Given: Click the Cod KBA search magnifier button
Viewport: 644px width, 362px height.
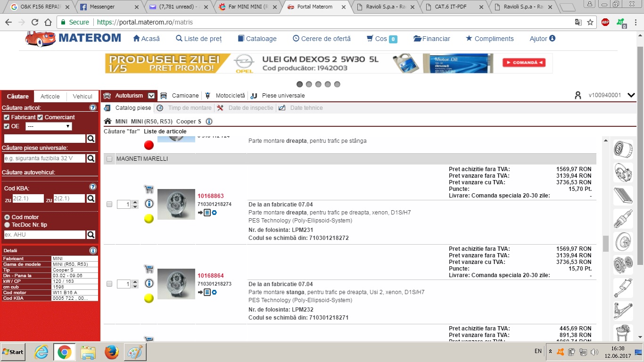Looking at the screenshot, I should point(91,199).
